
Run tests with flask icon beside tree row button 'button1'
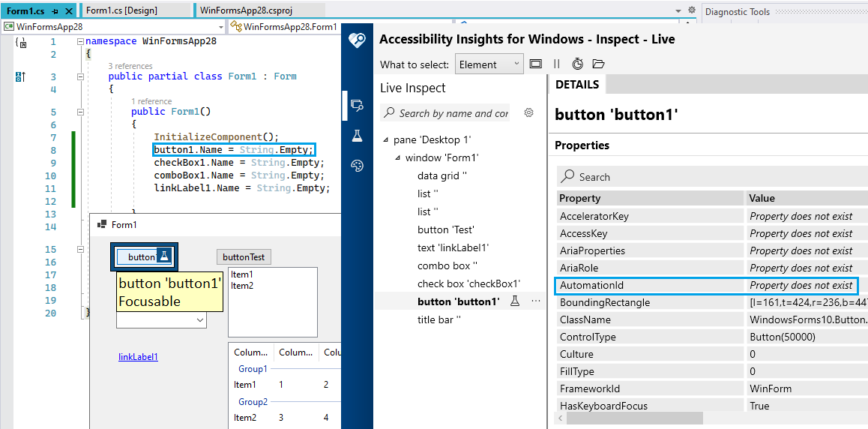click(515, 301)
